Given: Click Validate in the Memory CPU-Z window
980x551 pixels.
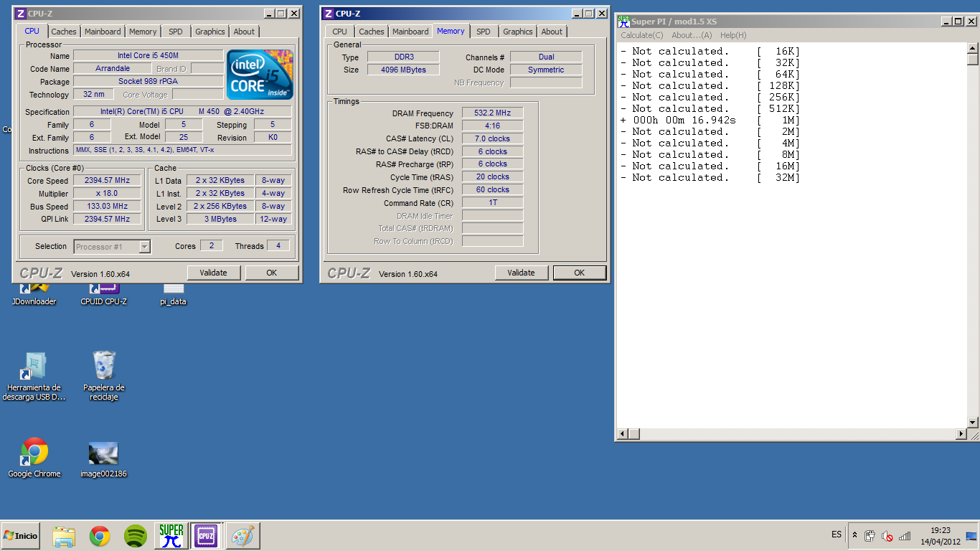Looking at the screenshot, I should 522,273.
